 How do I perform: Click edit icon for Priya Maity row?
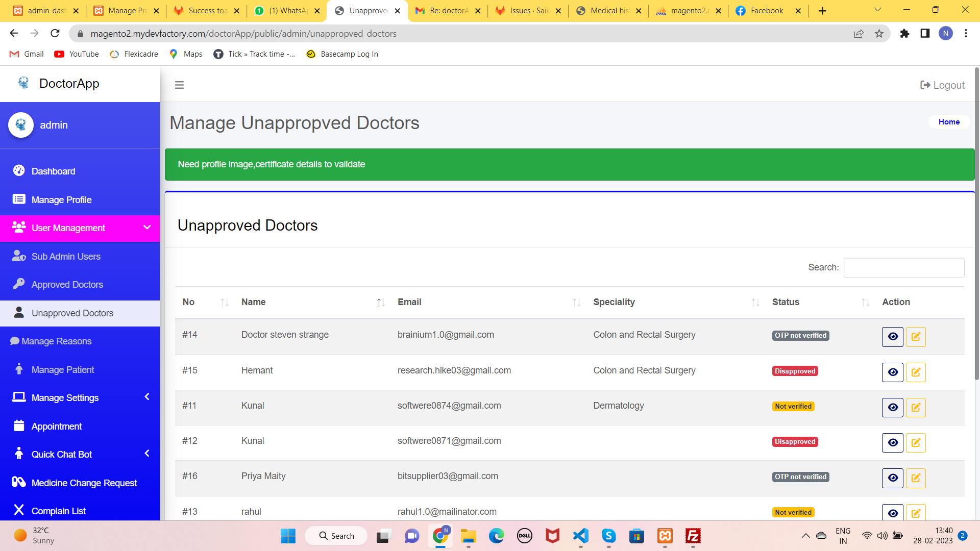pos(916,478)
